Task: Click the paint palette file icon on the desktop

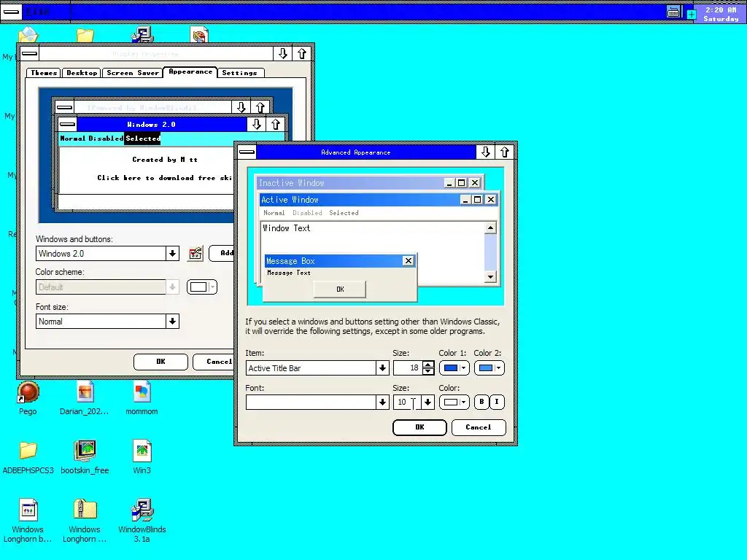Action: pyautogui.click(x=199, y=34)
